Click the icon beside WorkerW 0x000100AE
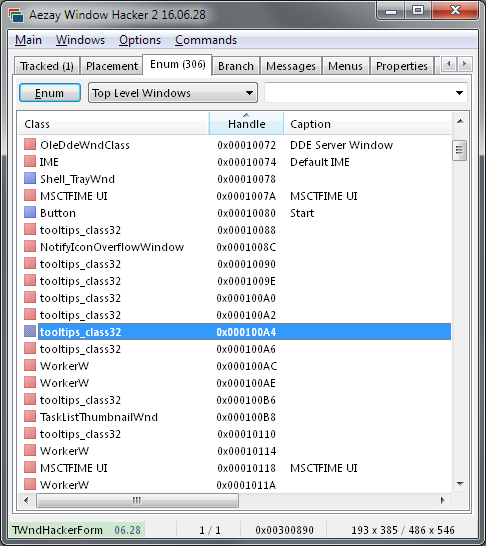The height and width of the screenshot is (546, 486). tap(30, 382)
